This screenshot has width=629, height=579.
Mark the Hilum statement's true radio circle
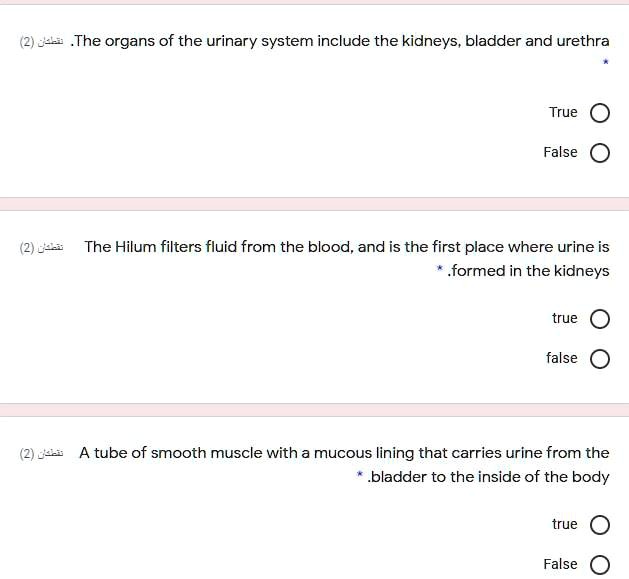(x=600, y=319)
